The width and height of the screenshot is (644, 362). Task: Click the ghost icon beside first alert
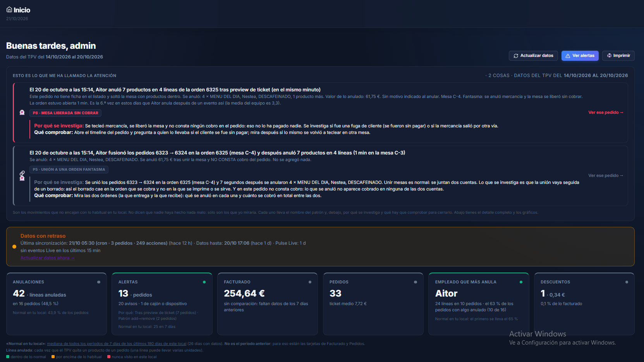[x=22, y=112]
